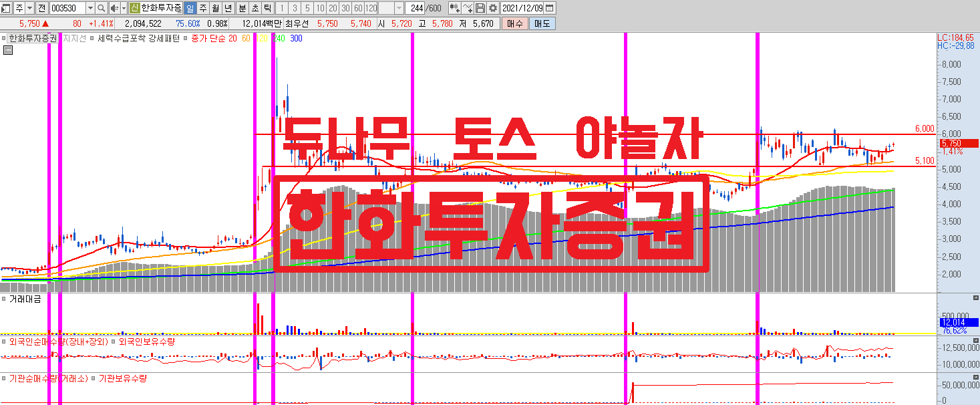980x405 pixels.
Task: Edit the date field 2021/12/09
Action: tap(522, 8)
